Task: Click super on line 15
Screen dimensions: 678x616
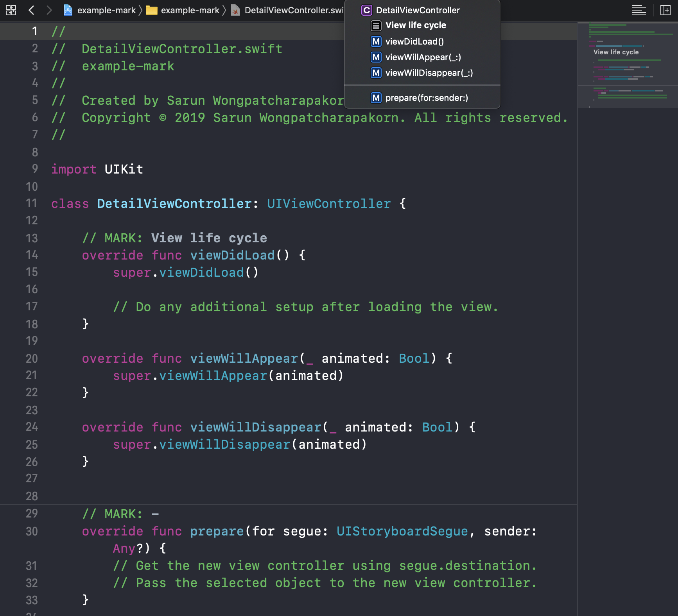Action: coord(132,272)
